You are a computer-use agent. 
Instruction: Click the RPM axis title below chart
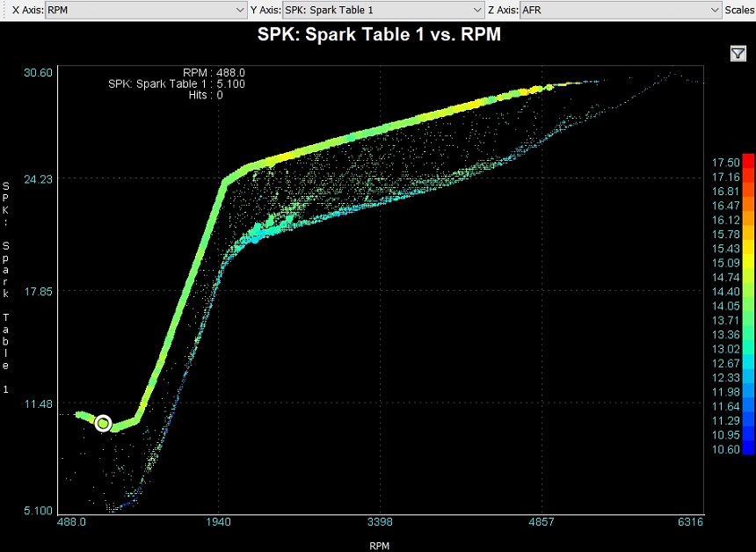[379, 546]
